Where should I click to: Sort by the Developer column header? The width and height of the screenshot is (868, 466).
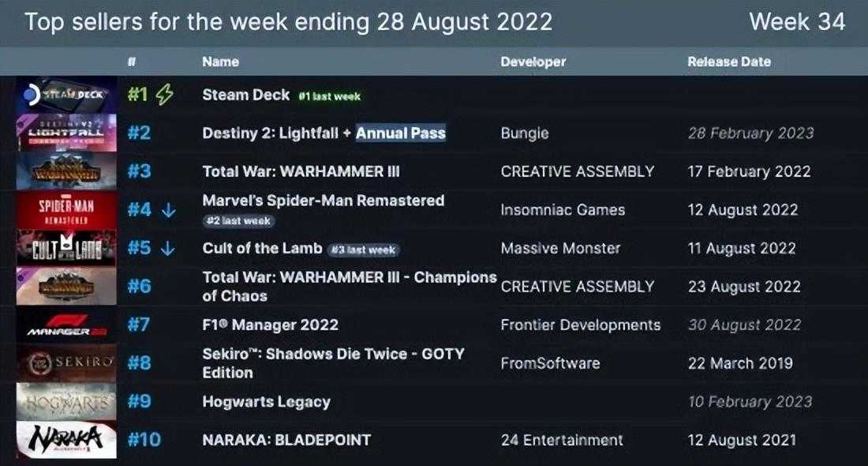pos(533,62)
